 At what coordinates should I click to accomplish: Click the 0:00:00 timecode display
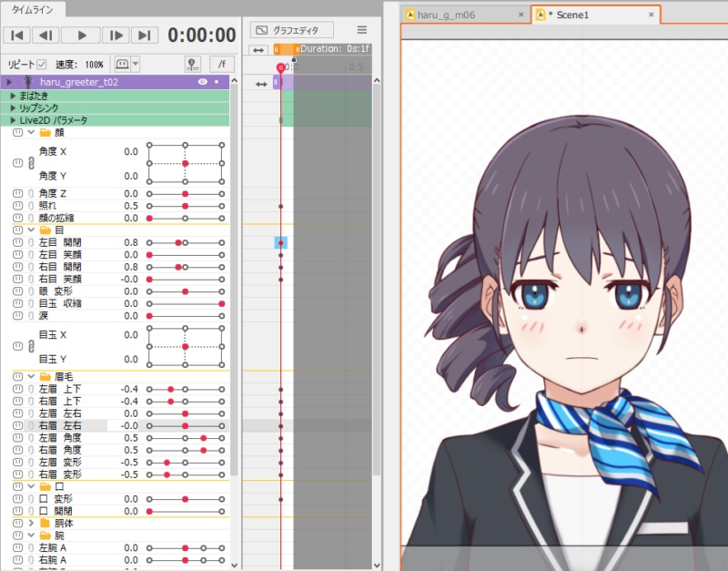tap(202, 36)
